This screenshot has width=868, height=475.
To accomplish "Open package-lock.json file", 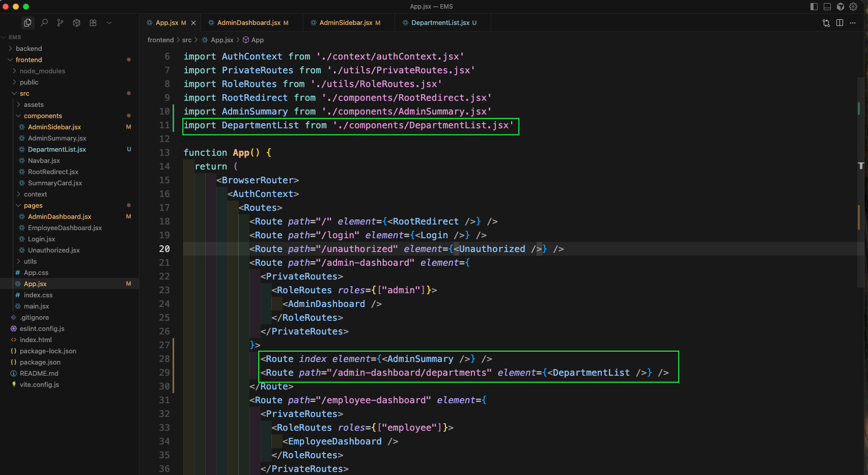I will (69, 351).
